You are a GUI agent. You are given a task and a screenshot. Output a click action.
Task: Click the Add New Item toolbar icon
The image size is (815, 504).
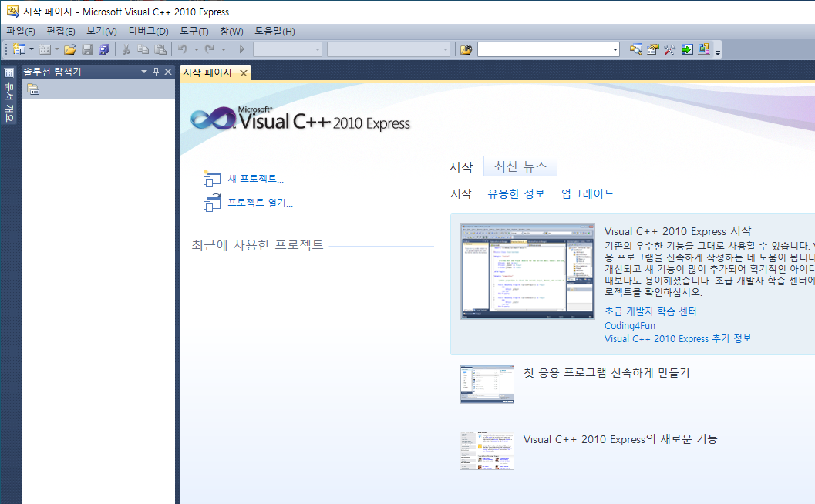pos(45,49)
